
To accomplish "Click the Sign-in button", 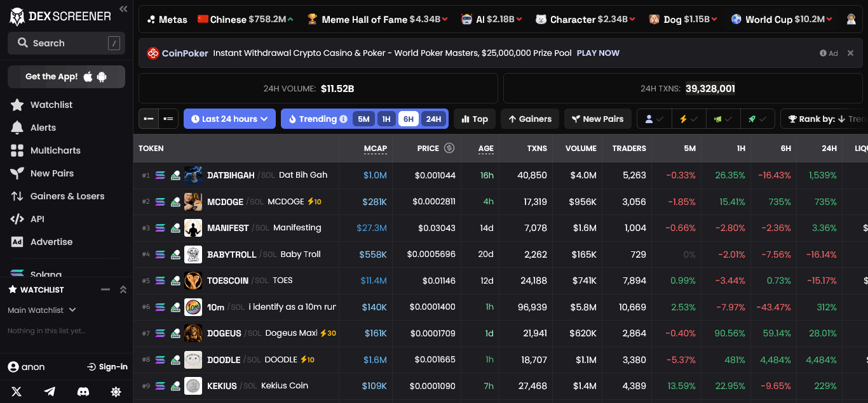I will click(x=107, y=367).
